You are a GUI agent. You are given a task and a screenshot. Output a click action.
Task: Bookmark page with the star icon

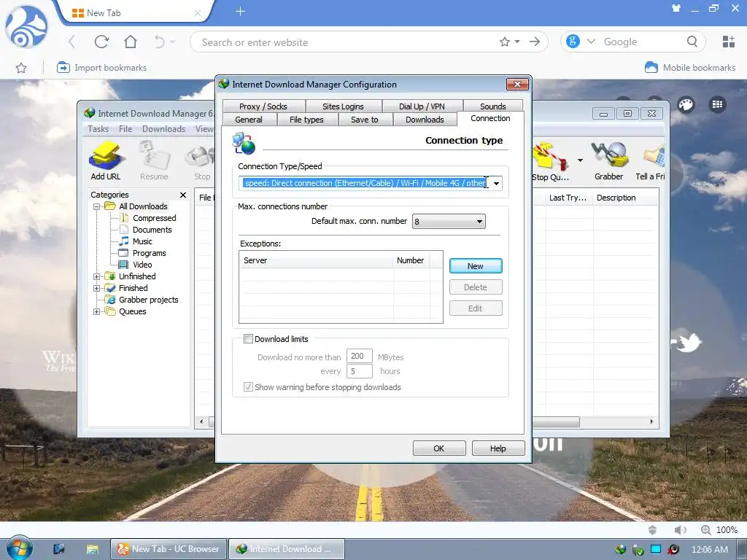[505, 42]
